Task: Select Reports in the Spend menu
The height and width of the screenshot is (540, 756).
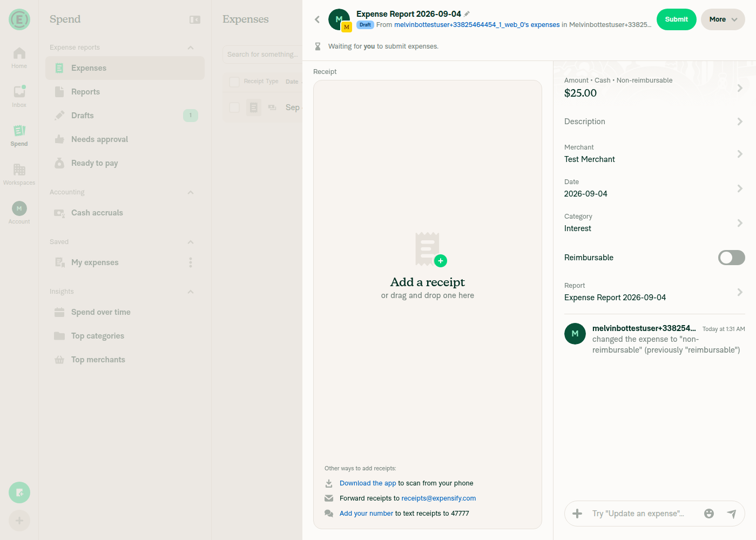Action: 125,92
